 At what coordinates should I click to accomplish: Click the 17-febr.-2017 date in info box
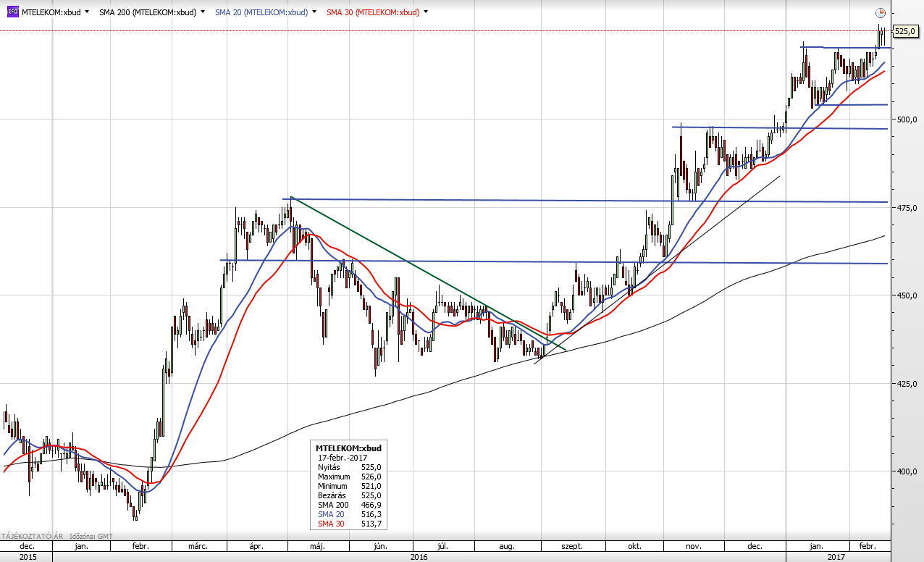point(342,458)
